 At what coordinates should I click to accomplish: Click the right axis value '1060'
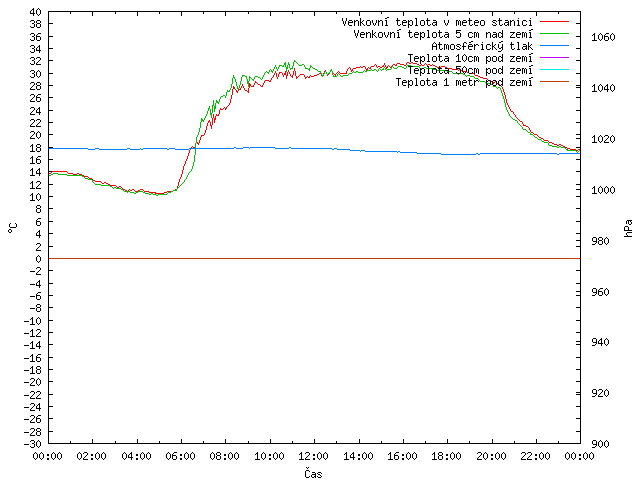(603, 38)
